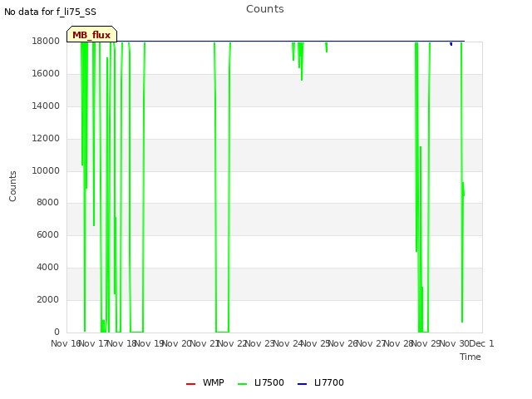Click the red WMP legend swatch
This screenshot has width=532, height=399.
click(x=190, y=384)
